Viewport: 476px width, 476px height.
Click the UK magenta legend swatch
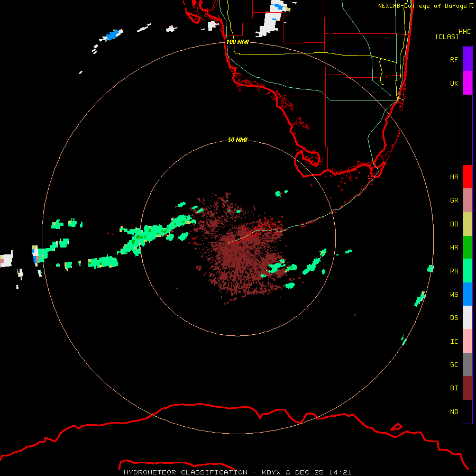(x=467, y=83)
